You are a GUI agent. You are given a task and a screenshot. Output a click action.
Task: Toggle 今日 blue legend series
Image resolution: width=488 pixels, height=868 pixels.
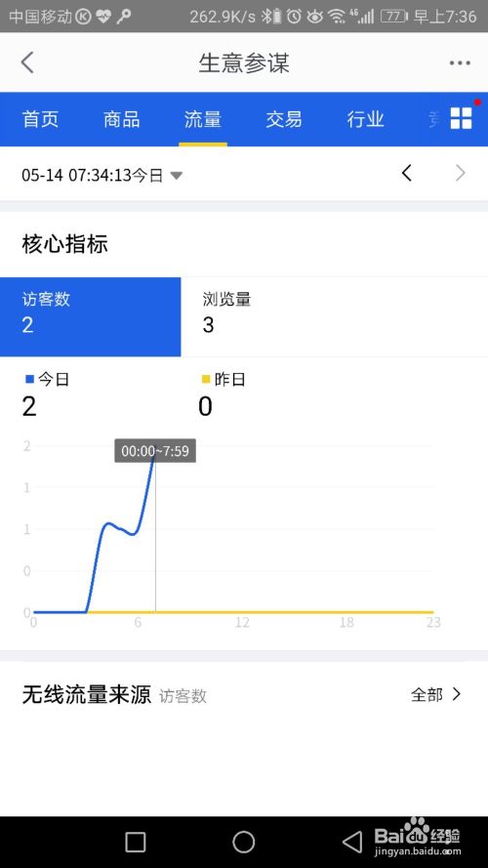pos(47,380)
